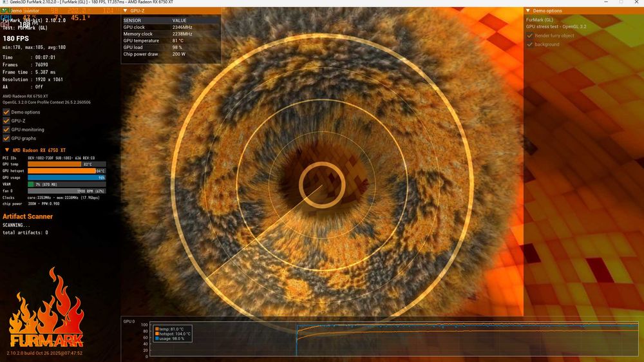The width and height of the screenshot is (644, 362).
Task: Click the GPU clock 2346MHz row in GPU-Z
Action: 171,27
